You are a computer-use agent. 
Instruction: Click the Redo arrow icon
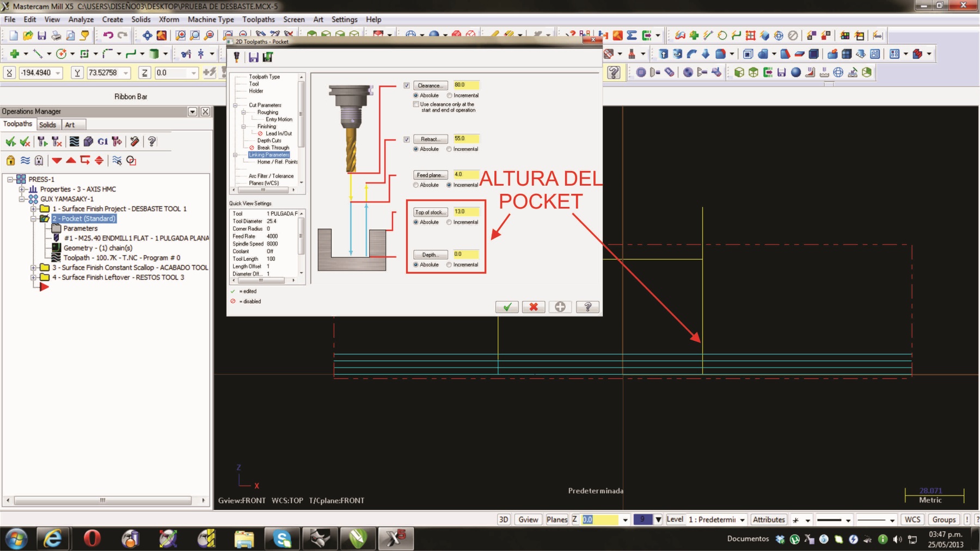[x=122, y=36]
